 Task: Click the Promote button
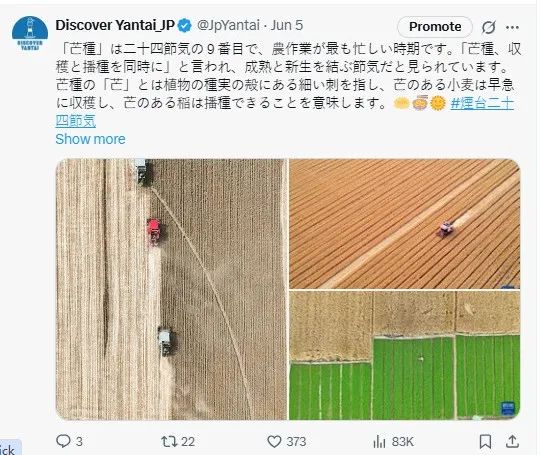[x=435, y=27]
